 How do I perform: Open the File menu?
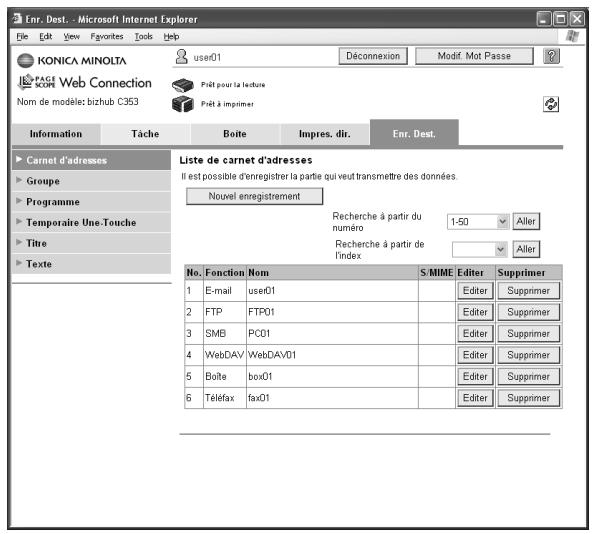pos(22,36)
